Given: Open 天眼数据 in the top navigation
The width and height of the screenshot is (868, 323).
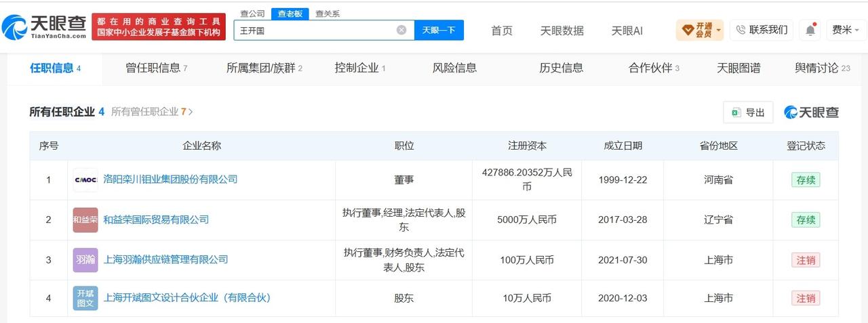Looking at the screenshot, I should pos(561,30).
